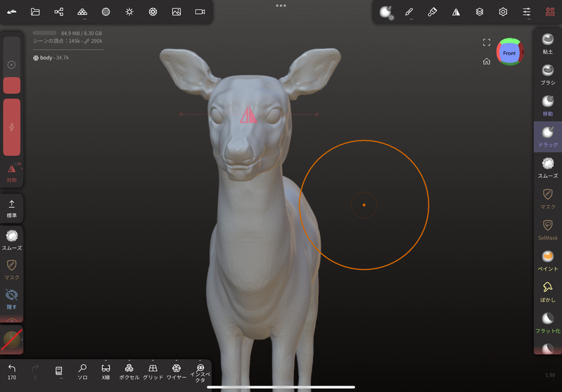Select the ブラシ brush tool
This screenshot has width=562, height=392.
coord(548,75)
